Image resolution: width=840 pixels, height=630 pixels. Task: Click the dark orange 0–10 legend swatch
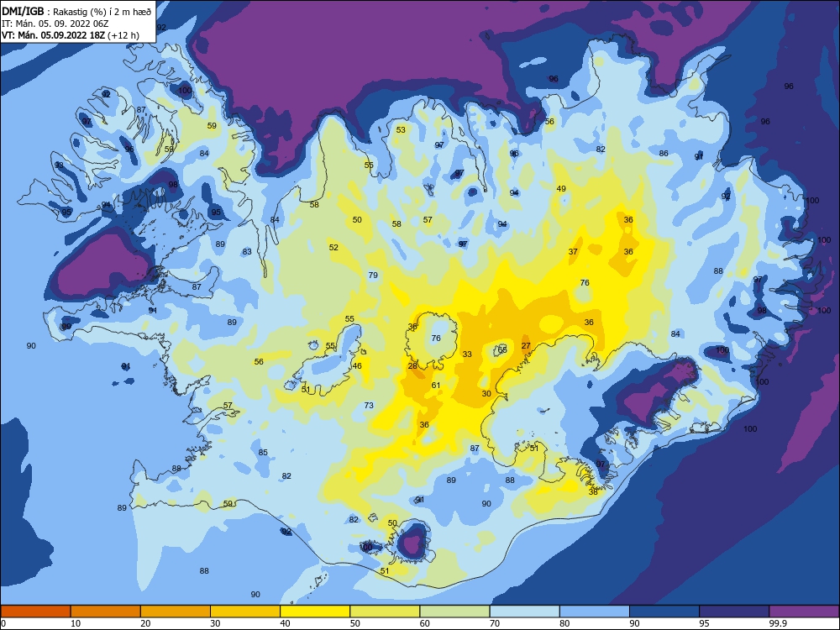coord(35,612)
